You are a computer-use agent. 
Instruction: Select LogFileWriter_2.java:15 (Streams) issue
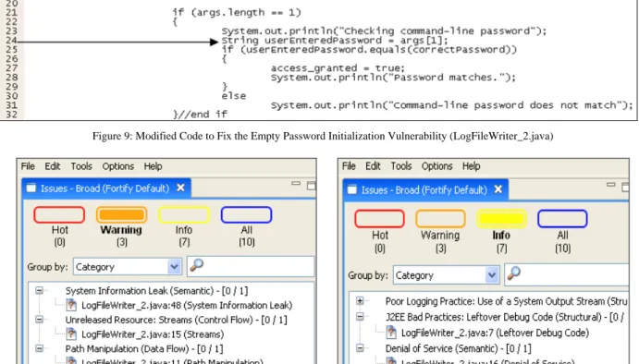[153, 334]
